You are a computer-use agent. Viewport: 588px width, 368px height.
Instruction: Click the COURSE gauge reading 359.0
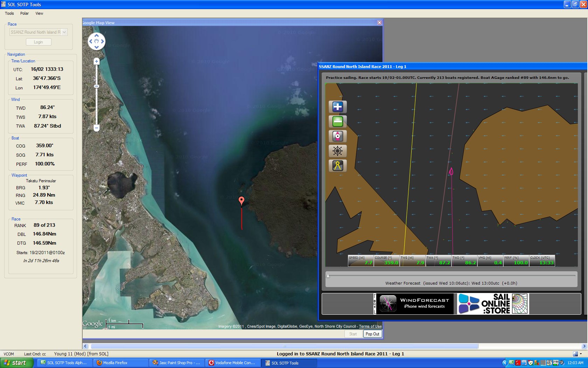click(391, 263)
